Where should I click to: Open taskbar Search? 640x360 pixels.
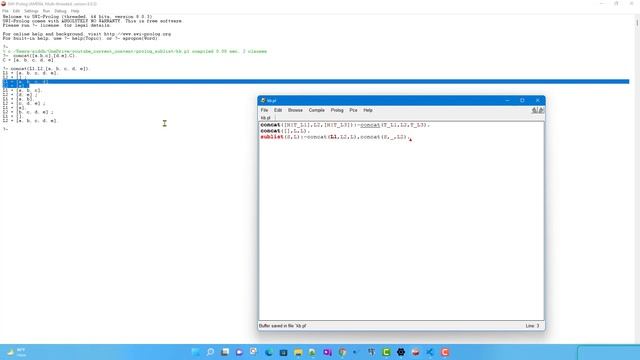tap(210, 352)
